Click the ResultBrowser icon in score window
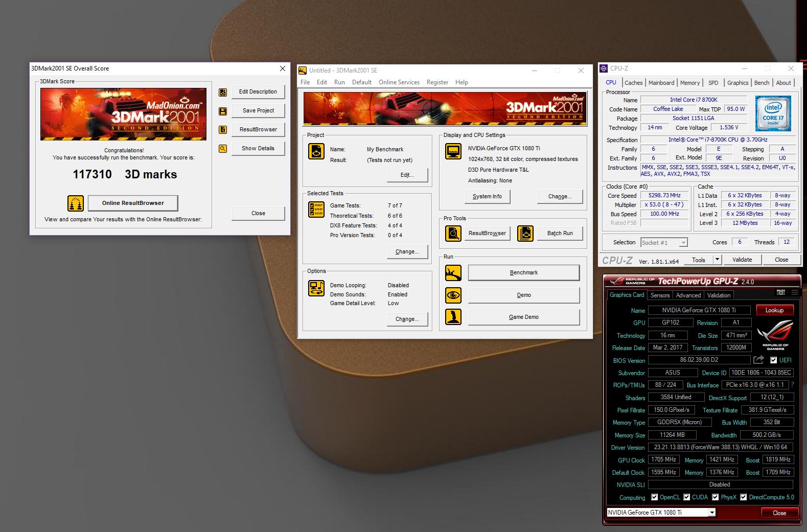 [223, 130]
